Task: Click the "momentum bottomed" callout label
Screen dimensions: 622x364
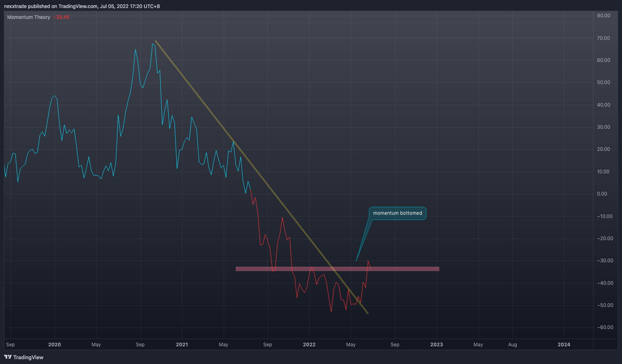Action: (398, 213)
